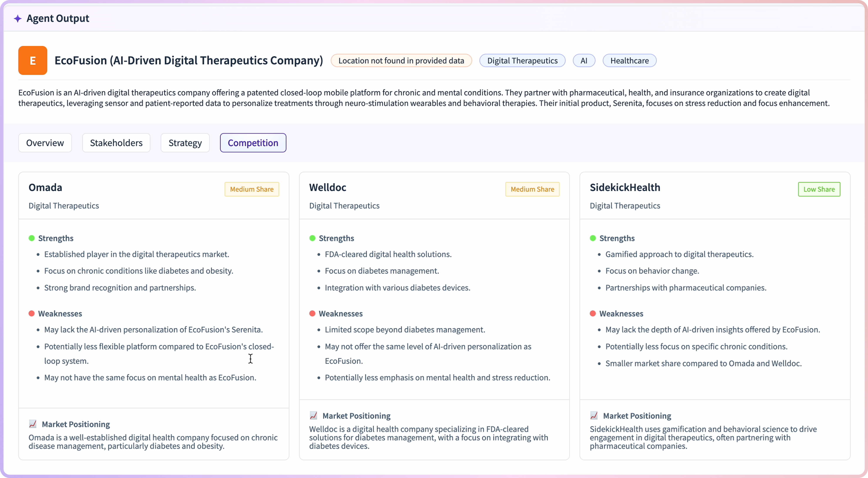Click the red Weaknesses dot in Welldoc card
Viewport: 868px width, 478px height.
point(312,314)
